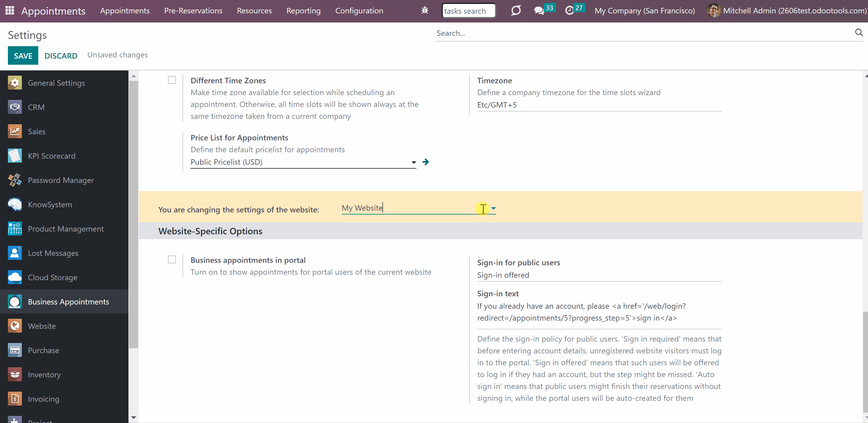Image resolution: width=868 pixels, height=423 pixels.
Task: Open Inventory box icon
Action: (x=15, y=374)
